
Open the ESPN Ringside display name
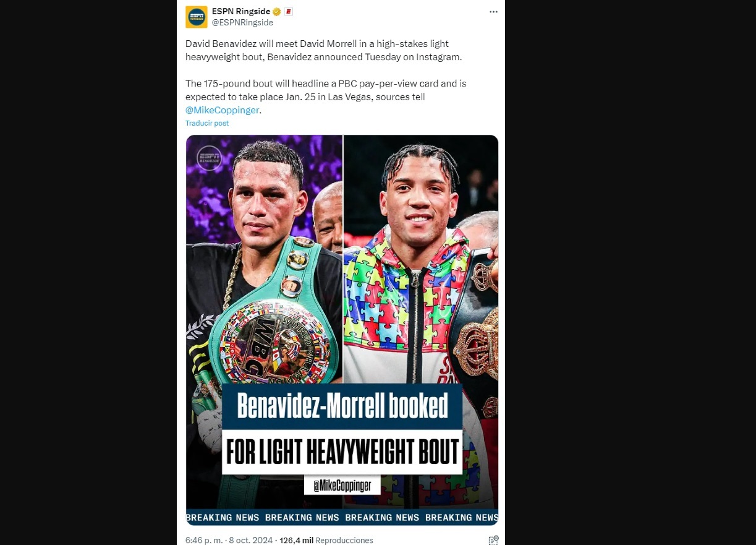click(242, 11)
